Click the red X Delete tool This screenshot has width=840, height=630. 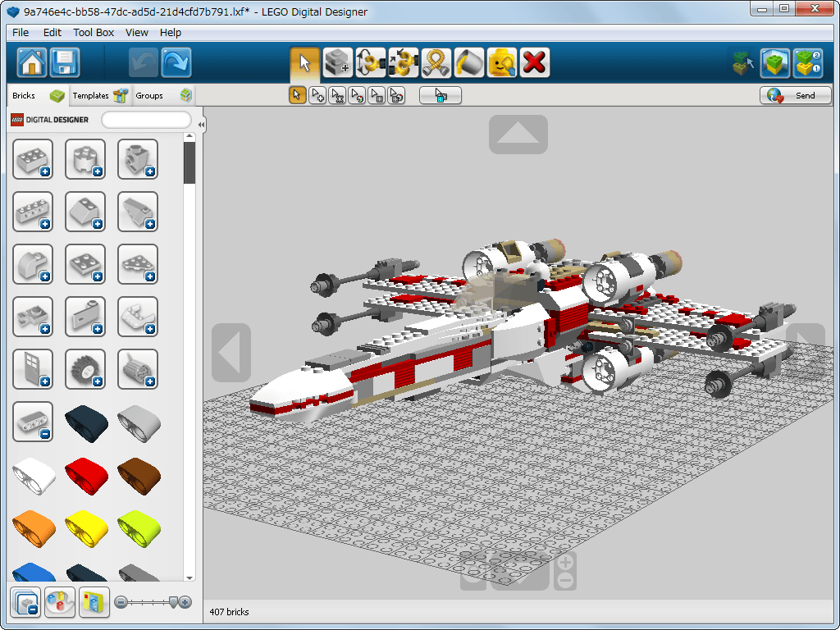[x=535, y=62]
